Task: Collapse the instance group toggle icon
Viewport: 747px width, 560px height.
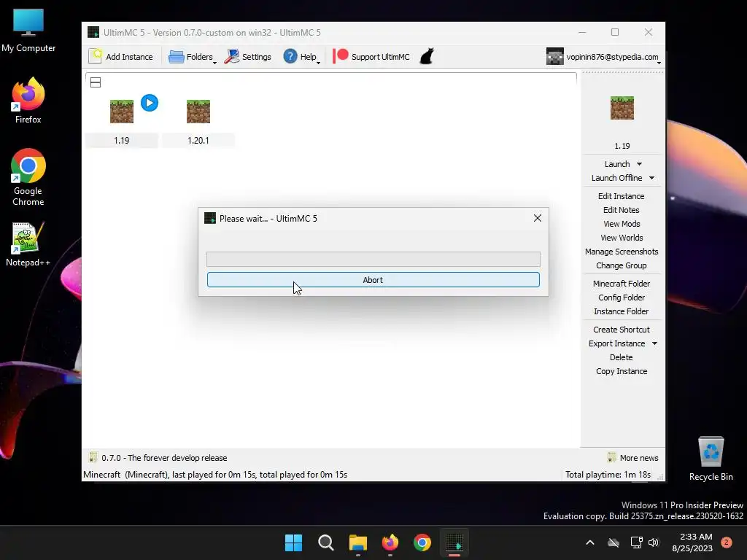Action: point(96,82)
